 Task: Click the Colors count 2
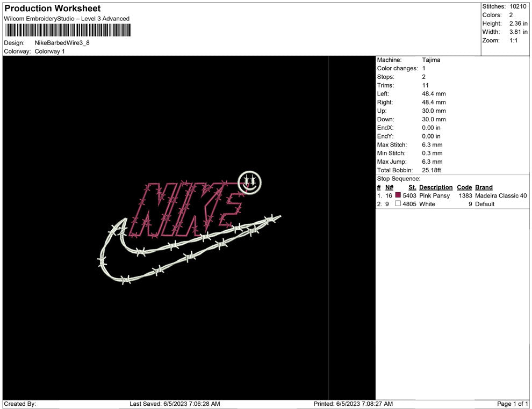(x=511, y=15)
